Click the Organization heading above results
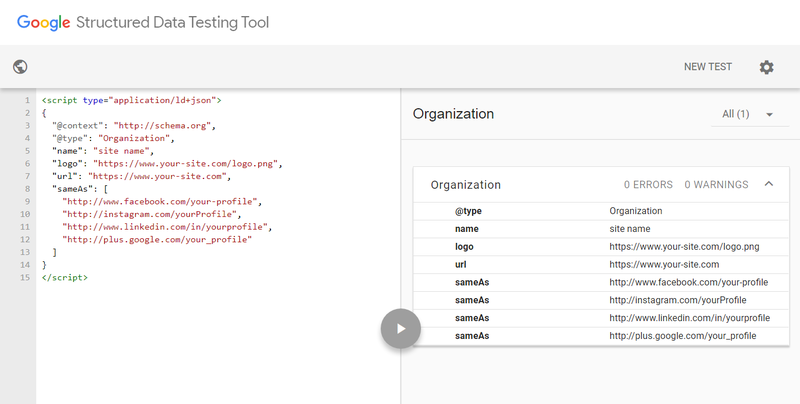800x404 pixels. 453,114
